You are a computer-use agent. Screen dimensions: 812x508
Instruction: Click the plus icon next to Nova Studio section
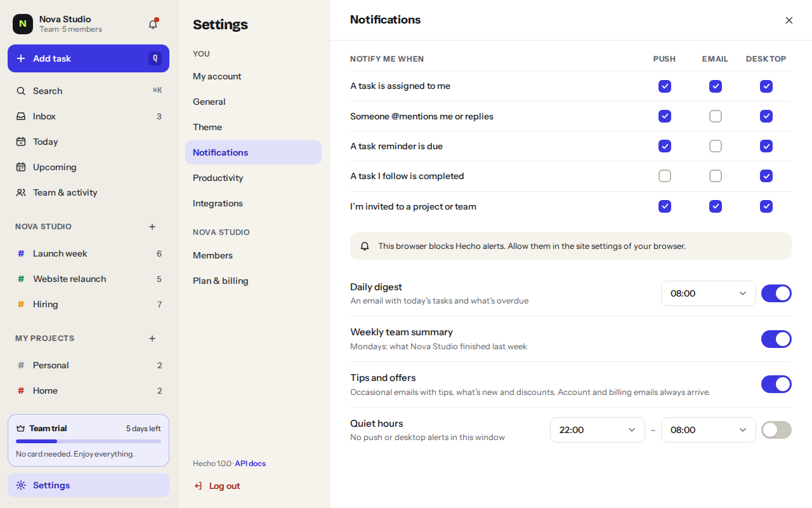pos(152,227)
